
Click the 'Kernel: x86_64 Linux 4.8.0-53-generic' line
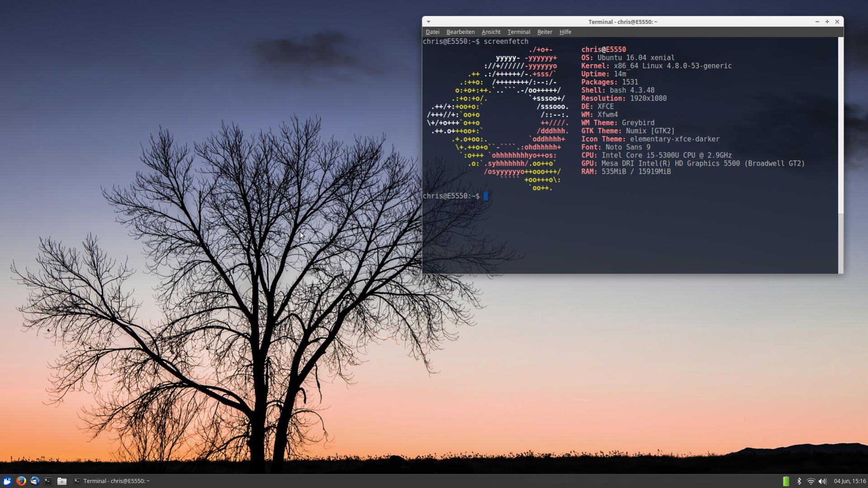coord(656,66)
